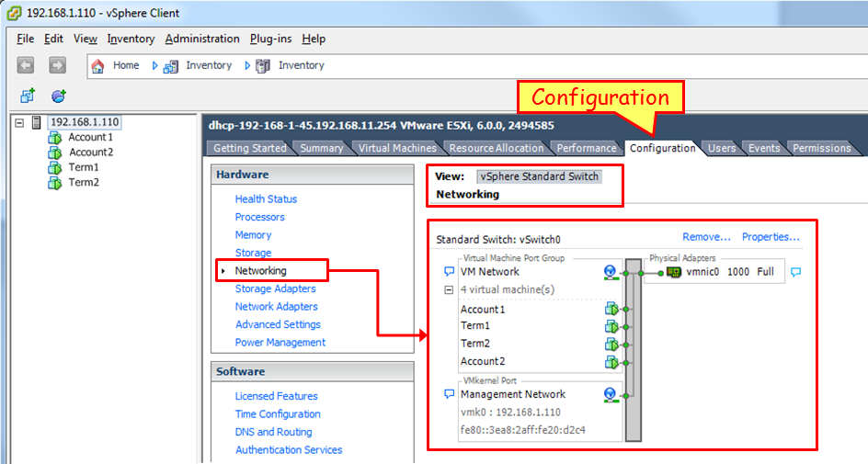The image size is (868, 464).
Task: Open the Power Management link
Action: tap(280, 343)
